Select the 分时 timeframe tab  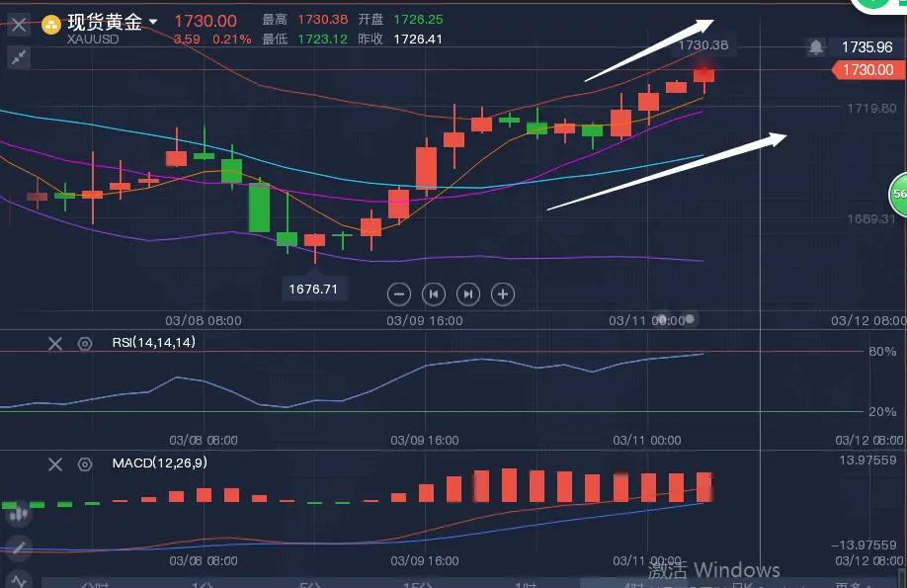tap(94, 585)
